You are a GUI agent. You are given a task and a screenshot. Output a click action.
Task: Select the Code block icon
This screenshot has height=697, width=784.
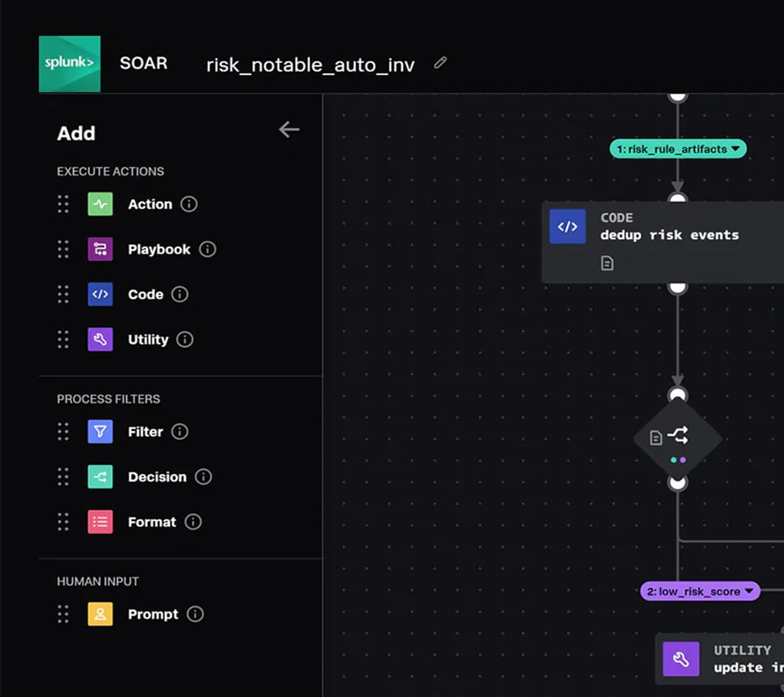(x=101, y=294)
